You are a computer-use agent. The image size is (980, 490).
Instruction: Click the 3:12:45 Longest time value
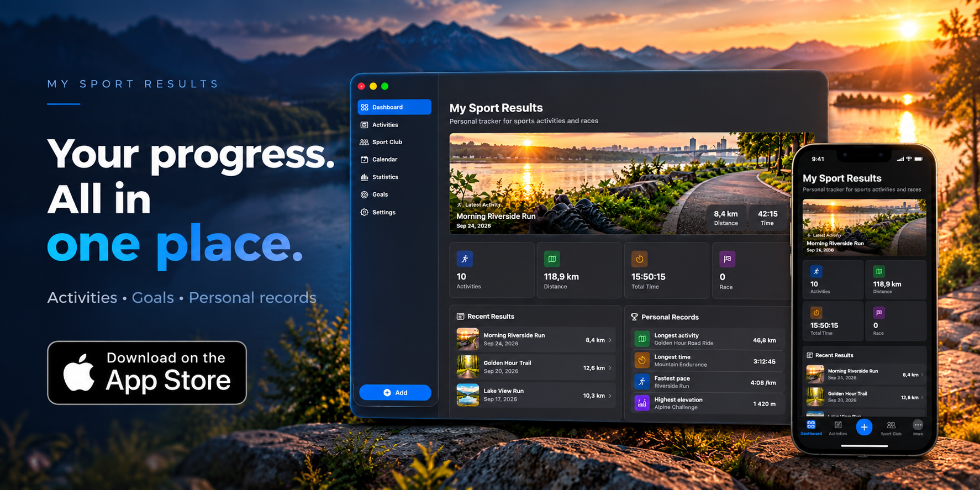[x=765, y=362]
